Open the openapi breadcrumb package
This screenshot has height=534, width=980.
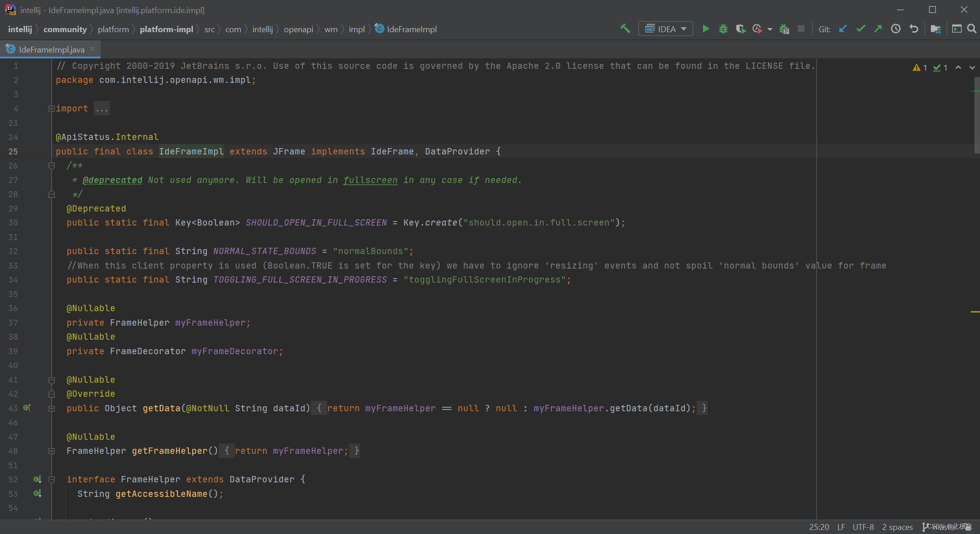[298, 29]
